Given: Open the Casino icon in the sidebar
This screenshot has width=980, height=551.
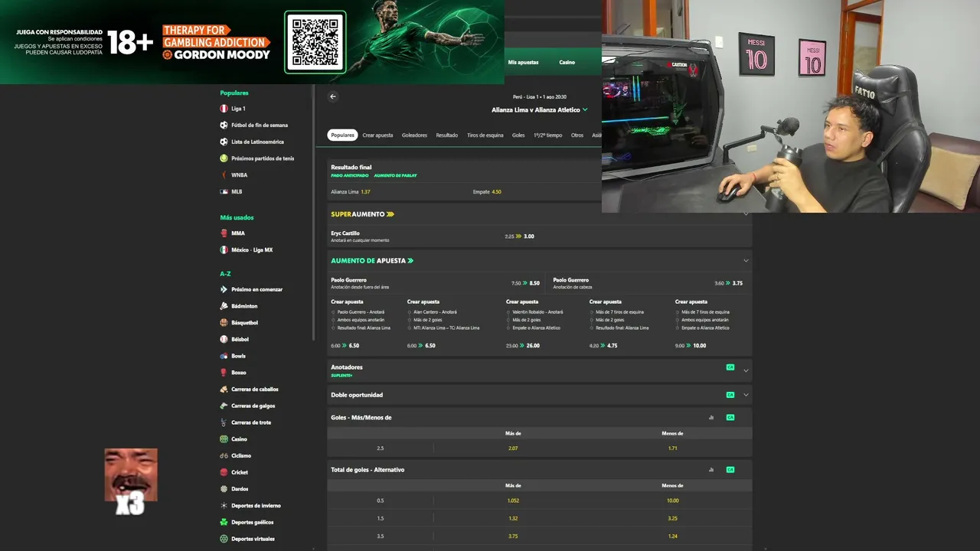Looking at the screenshot, I should click(x=224, y=439).
